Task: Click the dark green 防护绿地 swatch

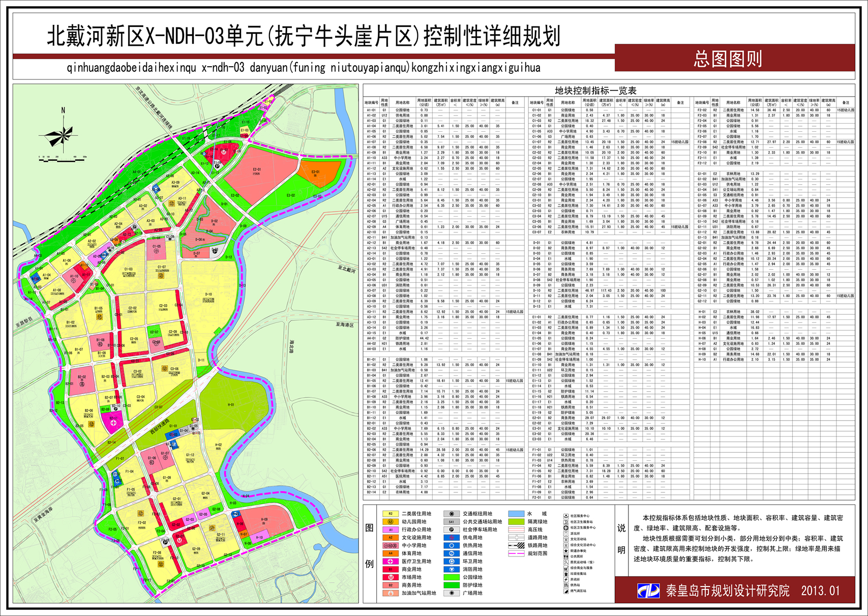Action: (452, 585)
